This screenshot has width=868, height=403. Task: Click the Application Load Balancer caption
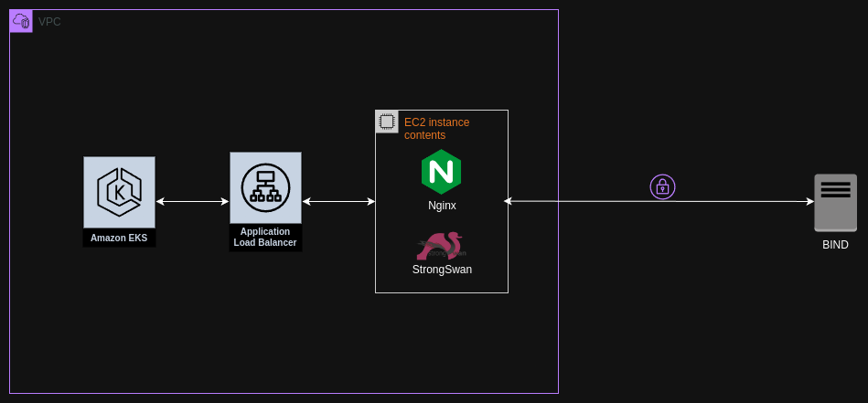[x=265, y=238]
